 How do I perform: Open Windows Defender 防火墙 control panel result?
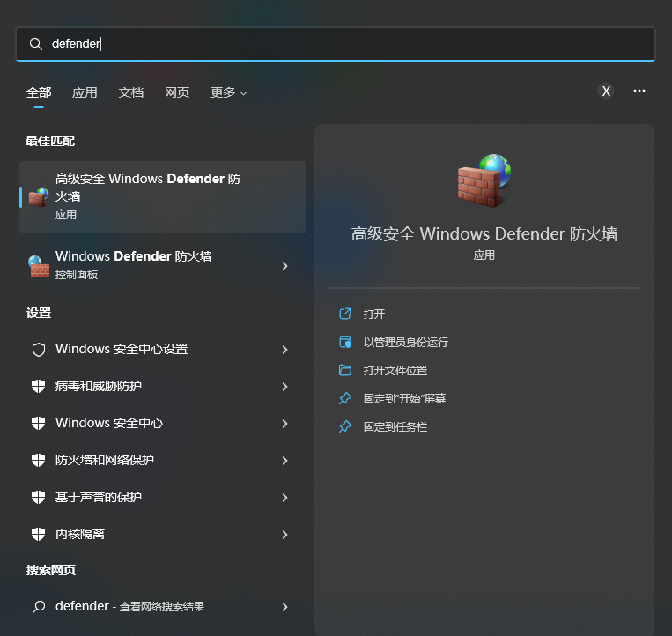162,265
